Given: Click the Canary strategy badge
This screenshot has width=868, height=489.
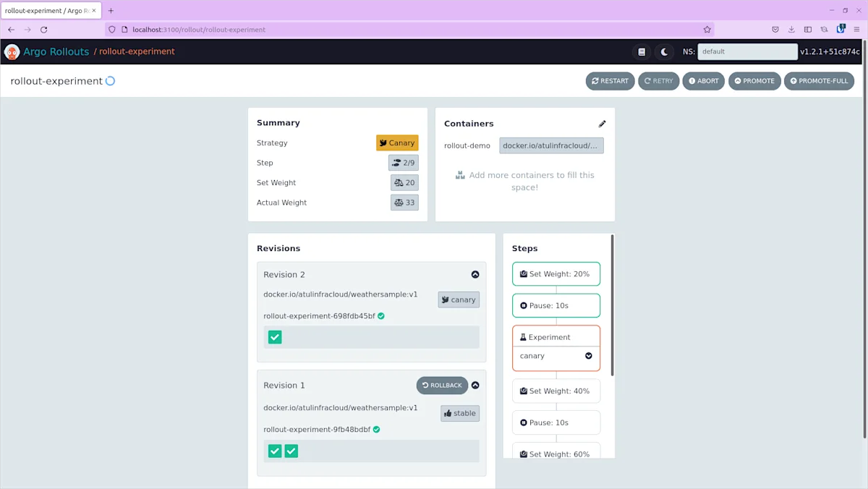Looking at the screenshot, I should point(397,143).
